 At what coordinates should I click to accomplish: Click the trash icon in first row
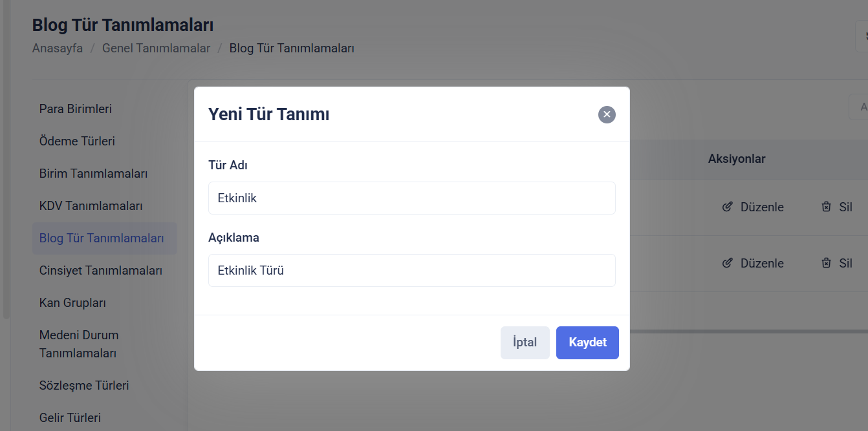[x=826, y=207]
